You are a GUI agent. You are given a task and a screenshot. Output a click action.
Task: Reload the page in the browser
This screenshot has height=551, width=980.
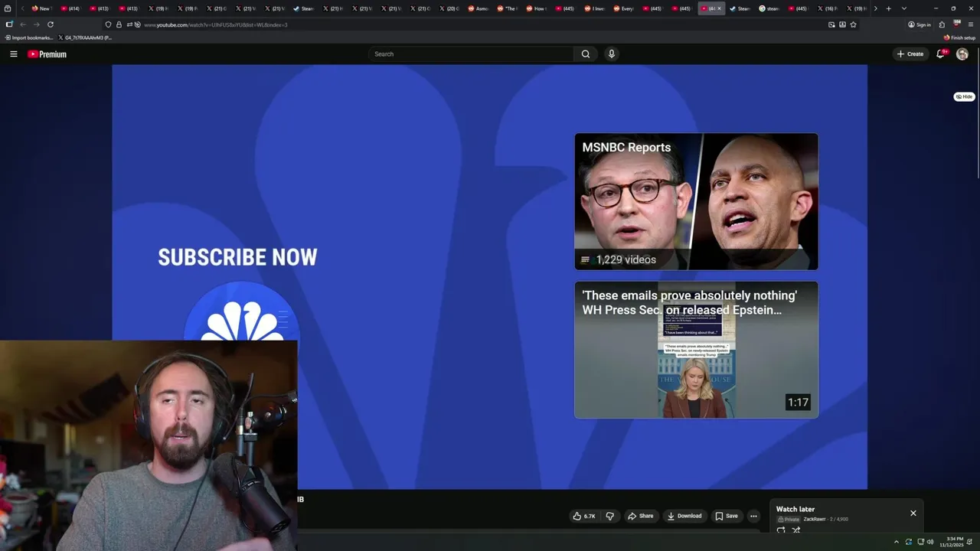[51, 24]
